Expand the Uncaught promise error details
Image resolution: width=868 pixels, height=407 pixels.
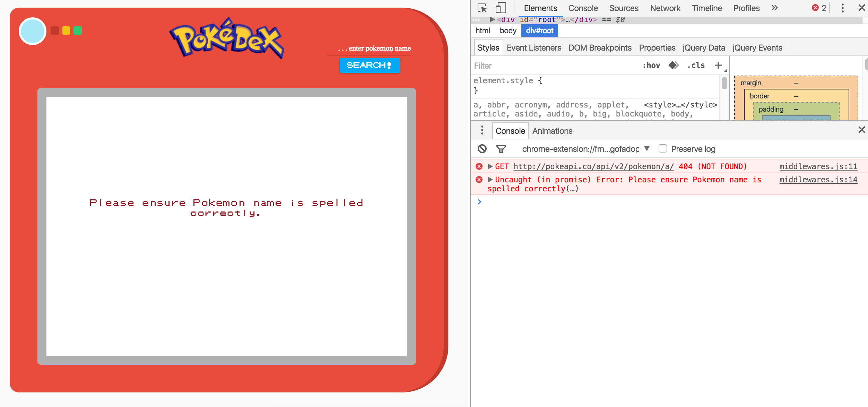[490, 180]
